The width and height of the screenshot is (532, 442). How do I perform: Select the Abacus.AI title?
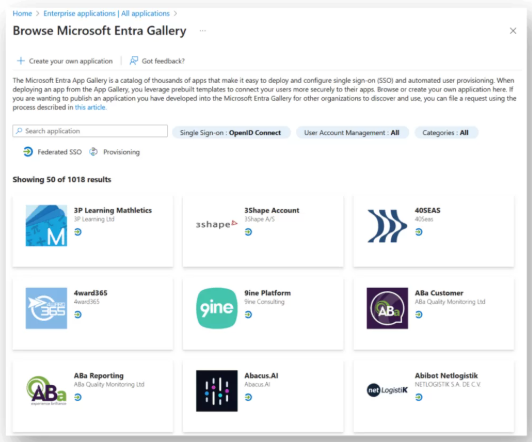point(261,376)
